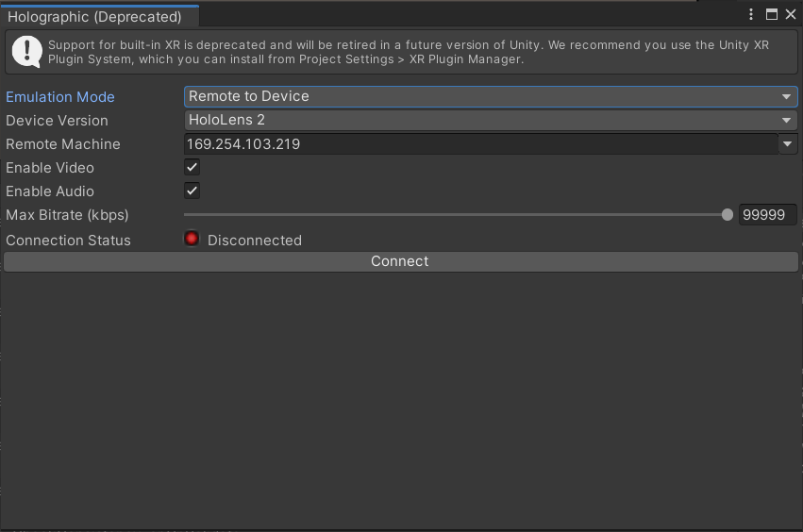803x532 pixels.
Task: Click the red connection status indicator
Action: click(x=192, y=239)
